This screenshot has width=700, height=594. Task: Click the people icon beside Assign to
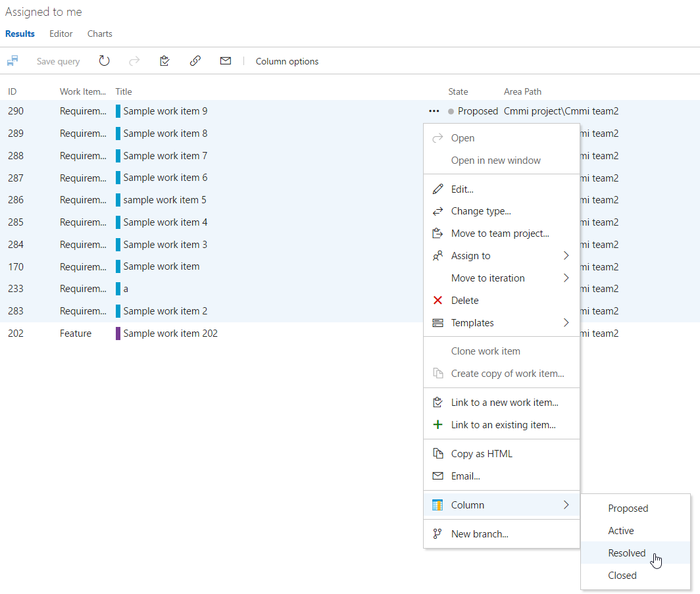(x=438, y=256)
